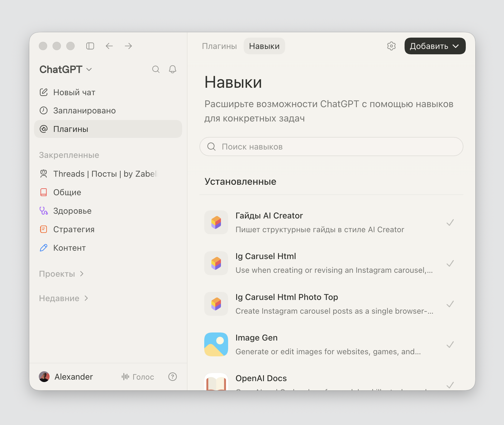504x425 pixels.
Task: Go forward with the right arrow
Action: pos(128,46)
